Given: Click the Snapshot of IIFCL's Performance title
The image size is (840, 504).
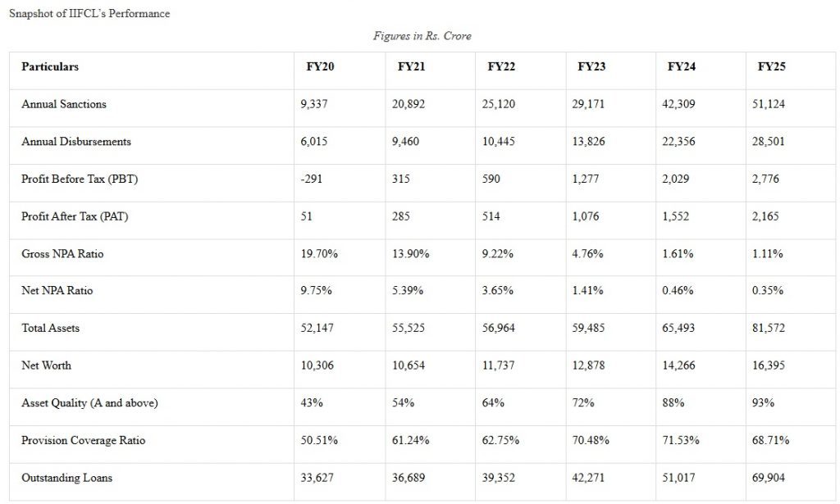Looking at the screenshot, I should pos(89,14).
